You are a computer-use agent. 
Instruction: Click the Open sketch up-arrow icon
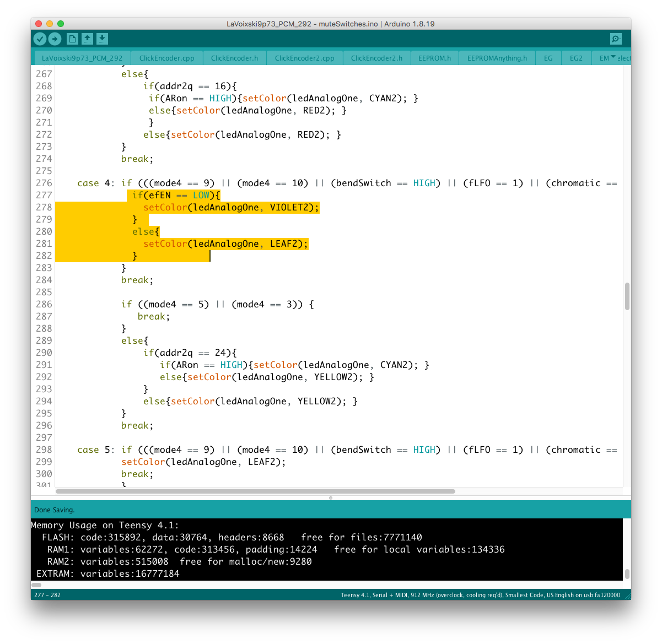pos(87,39)
